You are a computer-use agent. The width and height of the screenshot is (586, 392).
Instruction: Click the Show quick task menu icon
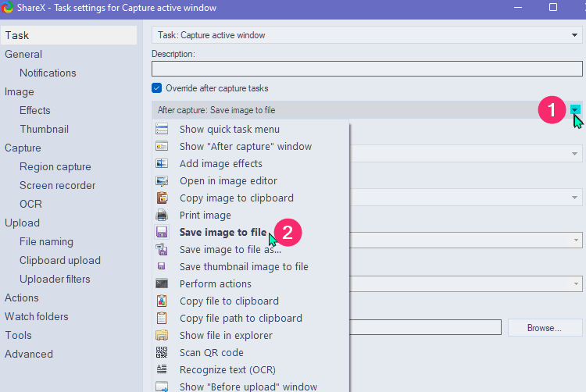pyautogui.click(x=162, y=129)
